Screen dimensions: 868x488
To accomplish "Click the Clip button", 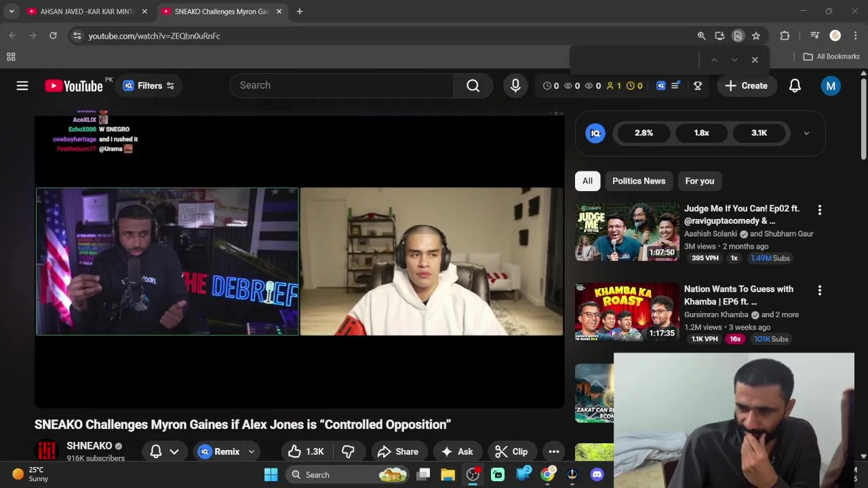I will pos(511,451).
